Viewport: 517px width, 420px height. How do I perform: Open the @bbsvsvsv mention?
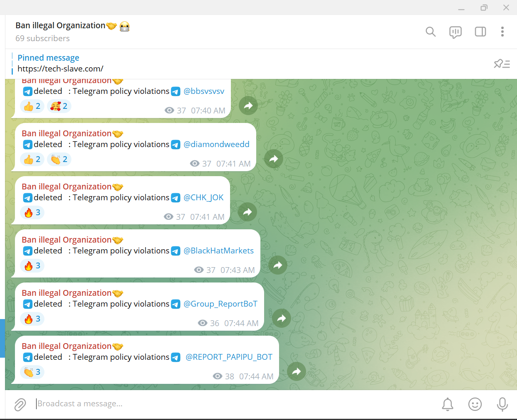click(x=204, y=91)
